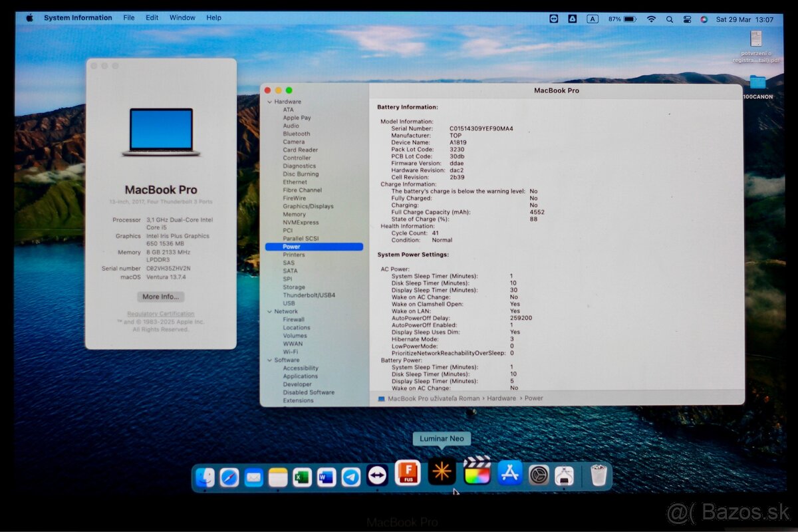Collapse the Software section in the sidebar
798x532 pixels.
[269, 360]
